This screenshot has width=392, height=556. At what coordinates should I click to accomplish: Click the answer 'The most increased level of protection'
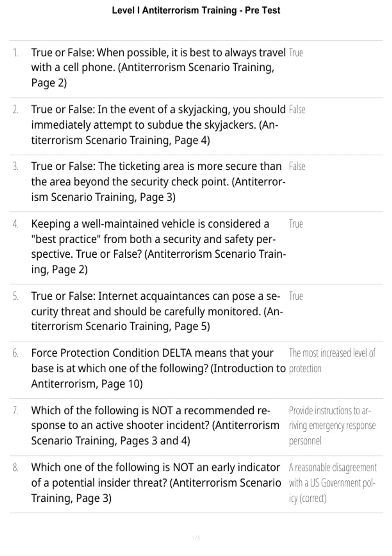[x=332, y=361]
